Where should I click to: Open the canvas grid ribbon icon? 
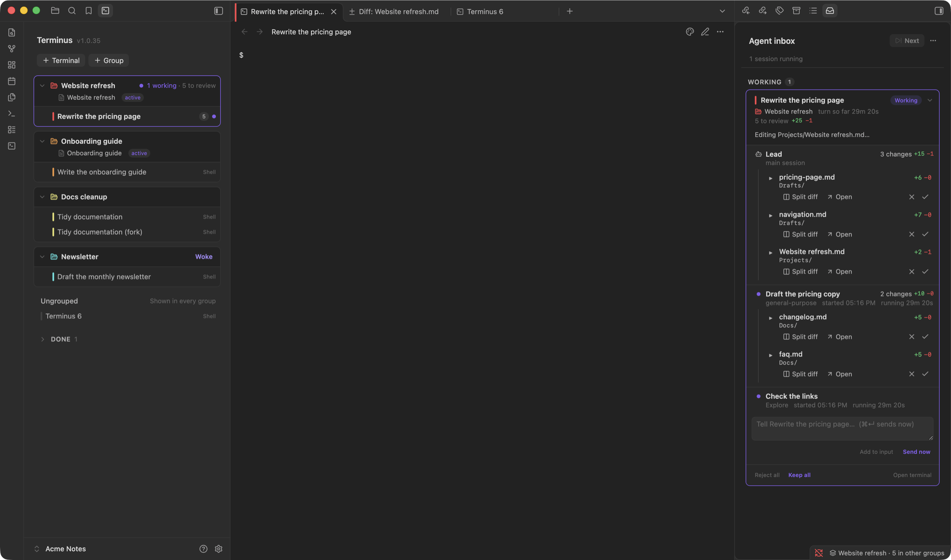[x=11, y=65]
